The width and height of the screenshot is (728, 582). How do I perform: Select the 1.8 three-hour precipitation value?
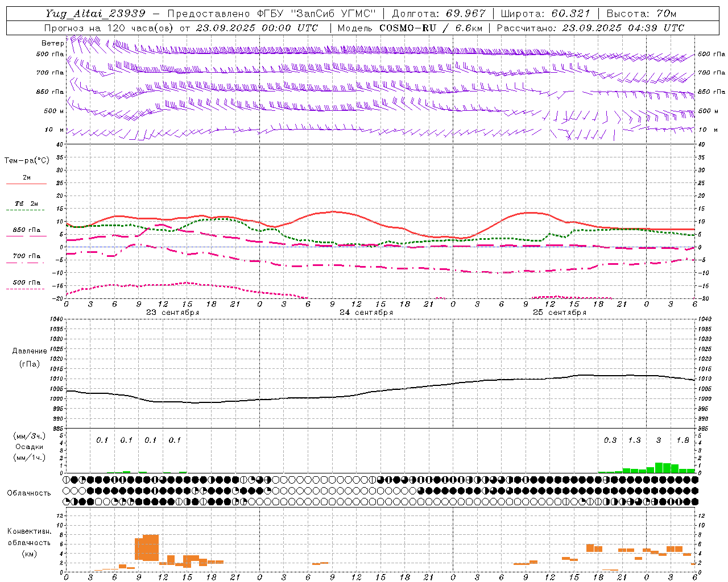click(682, 440)
